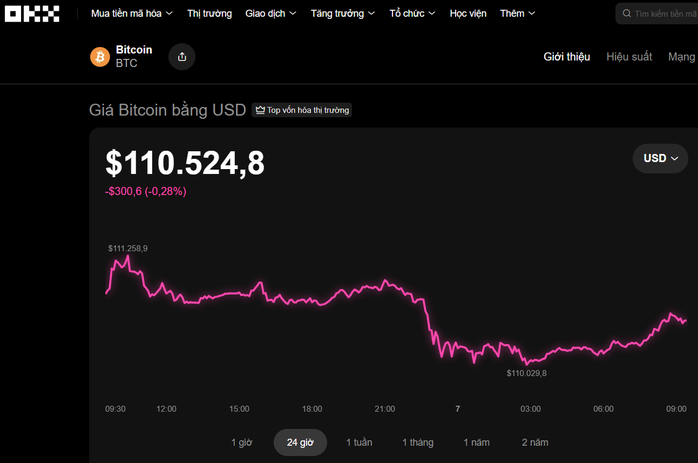Select the 1 giờ time range
698x463 pixels.
tap(242, 442)
